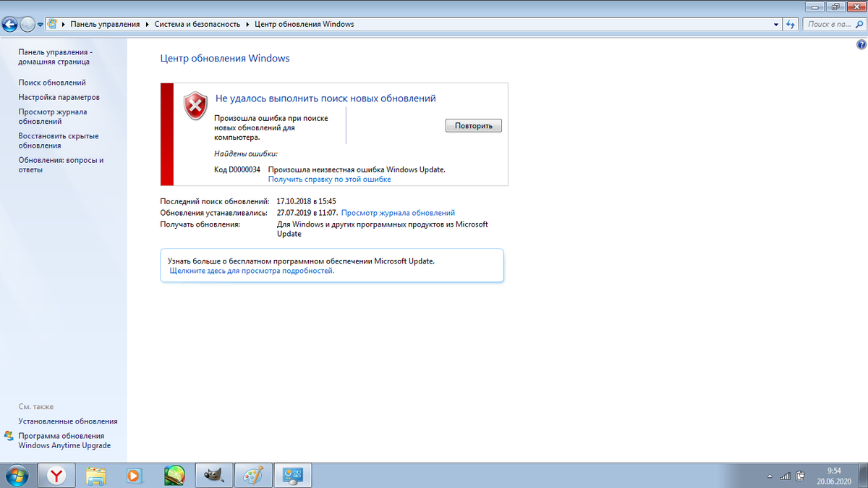Expand arrow before 'Панель управления' breadcrumb
The image size is (868, 488).
(x=64, y=24)
